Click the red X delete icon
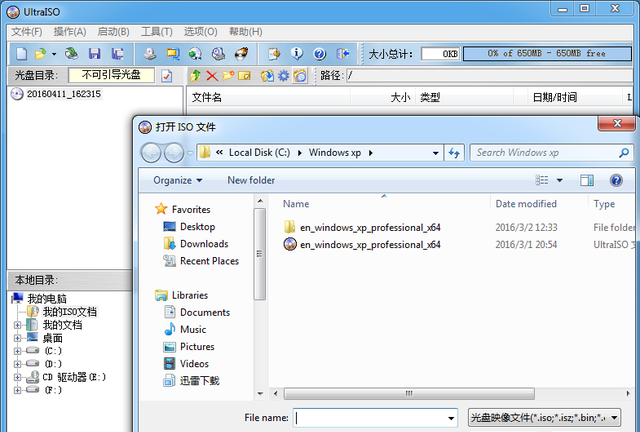 pyautogui.click(x=212, y=76)
